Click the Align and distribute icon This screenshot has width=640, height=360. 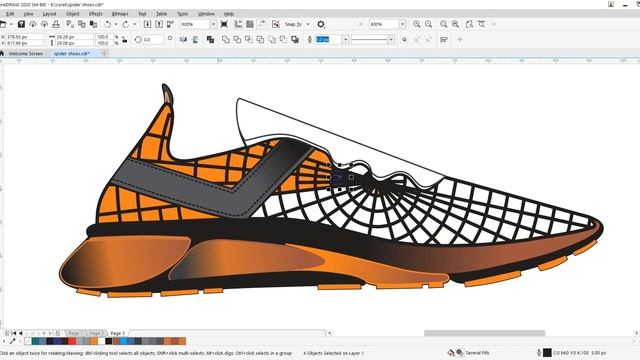pyautogui.click(x=444, y=40)
